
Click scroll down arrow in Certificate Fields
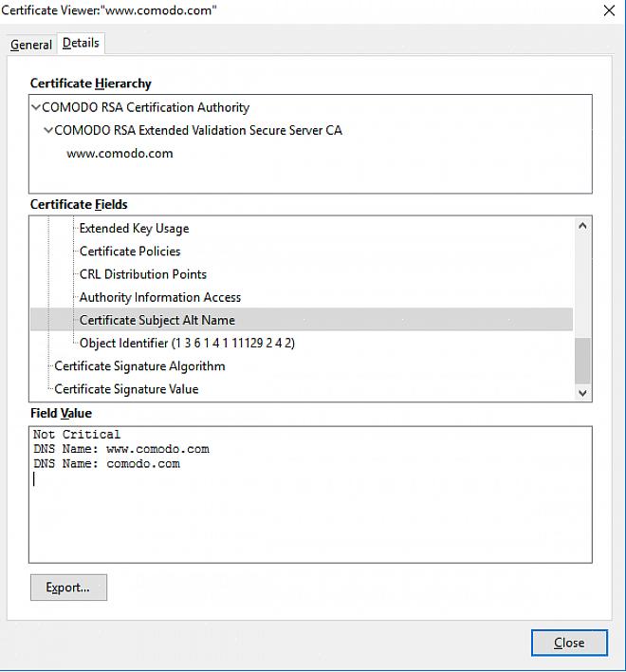click(582, 392)
